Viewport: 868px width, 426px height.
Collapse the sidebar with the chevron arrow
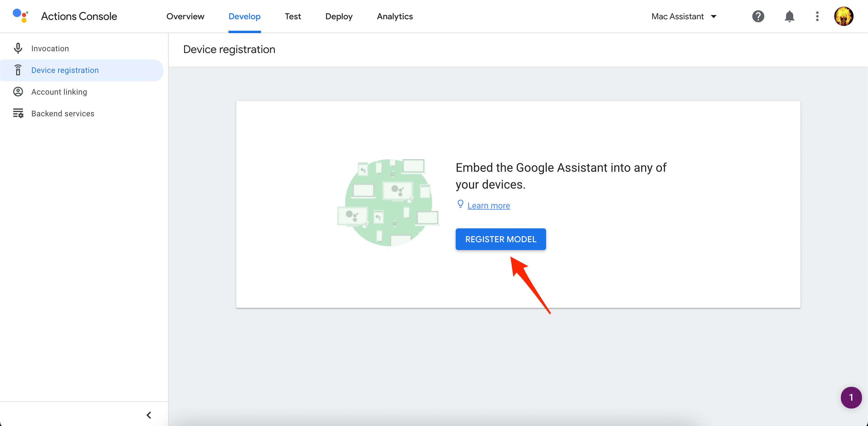(x=149, y=415)
